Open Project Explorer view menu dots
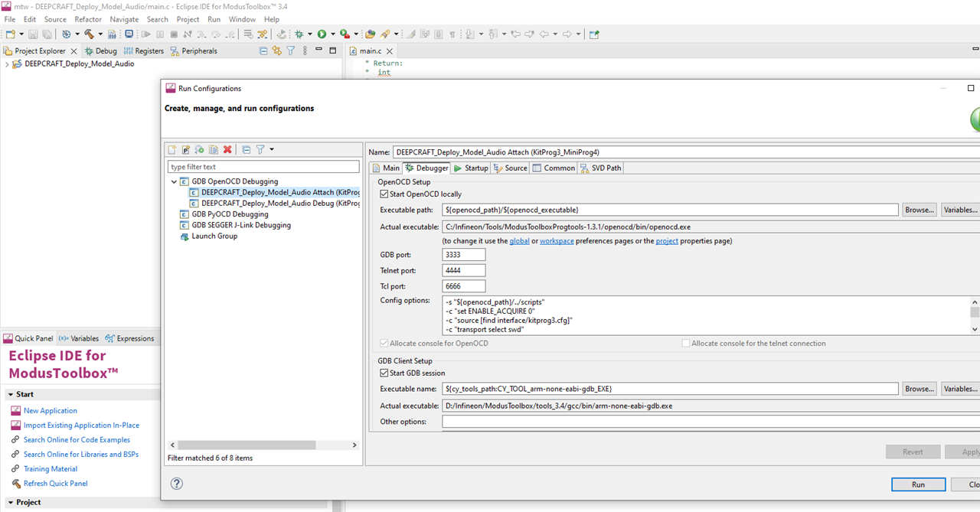The width and height of the screenshot is (980, 512). click(x=304, y=51)
